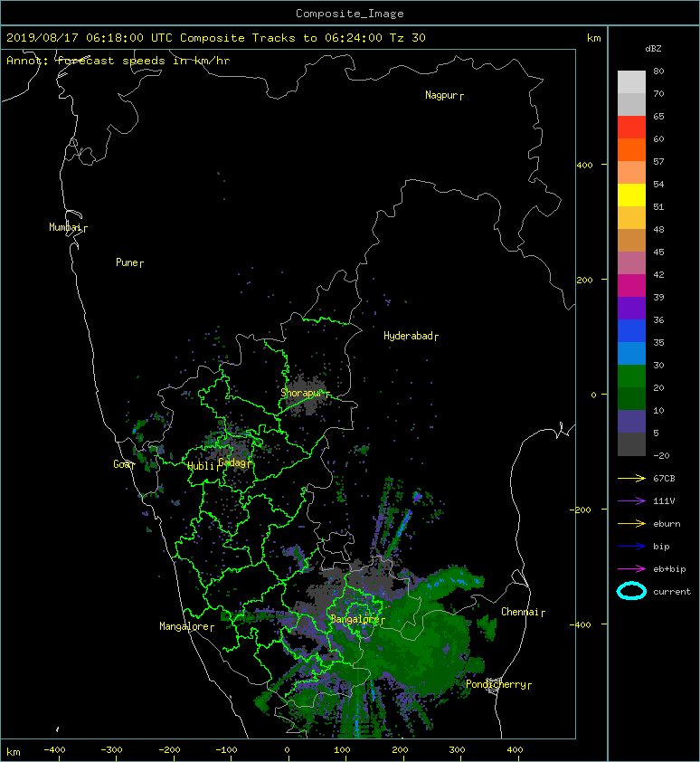Select the red 65 dBZ color swatch

pyautogui.click(x=631, y=128)
